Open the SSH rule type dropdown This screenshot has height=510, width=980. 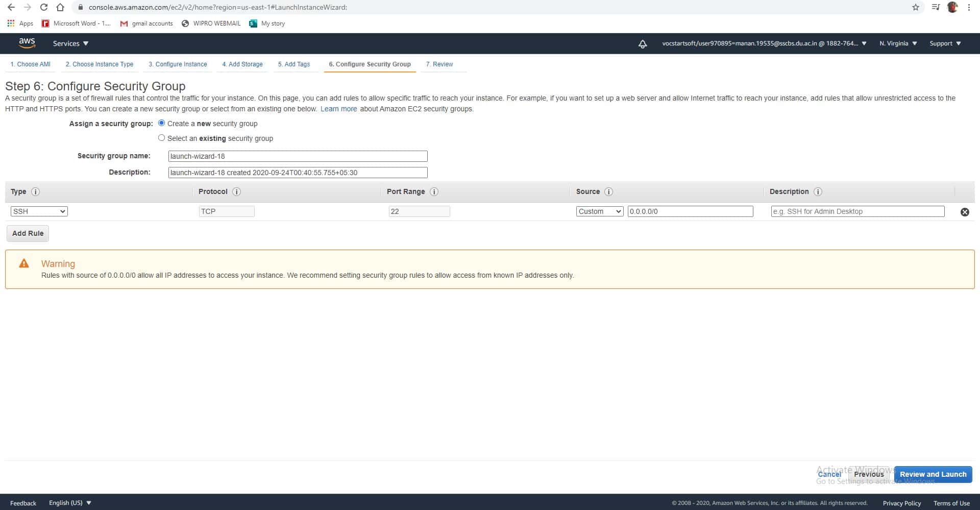pos(39,211)
